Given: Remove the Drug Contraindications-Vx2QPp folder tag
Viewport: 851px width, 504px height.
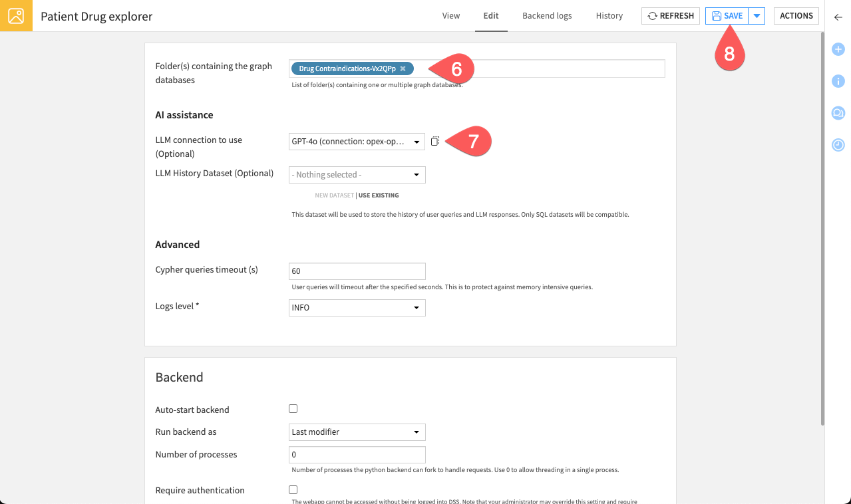Looking at the screenshot, I should click(403, 68).
